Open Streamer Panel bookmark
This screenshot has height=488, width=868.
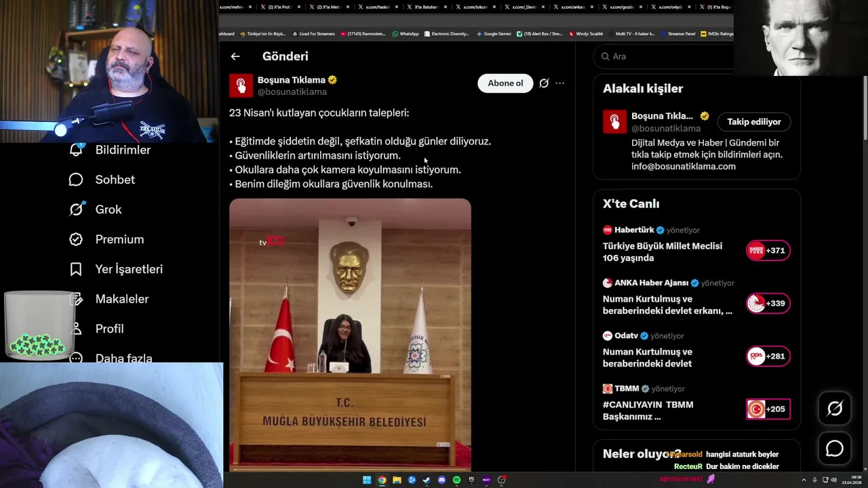[677, 34]
